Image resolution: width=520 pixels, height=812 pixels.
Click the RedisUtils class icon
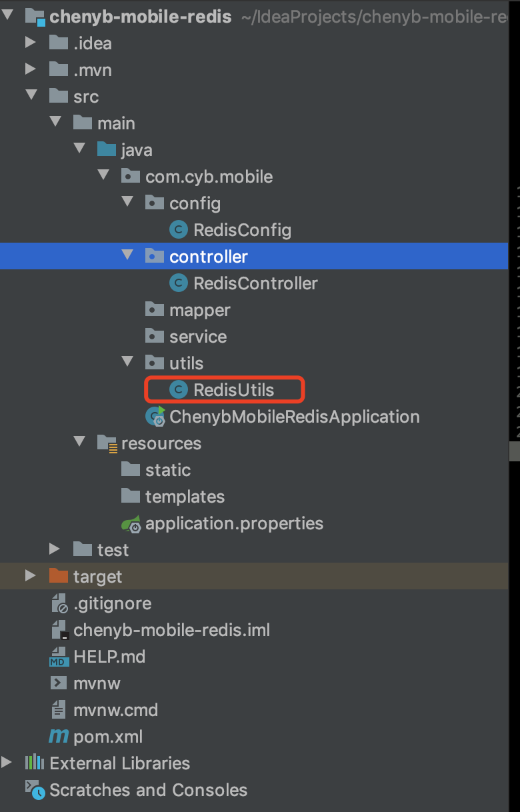(179, 390)
